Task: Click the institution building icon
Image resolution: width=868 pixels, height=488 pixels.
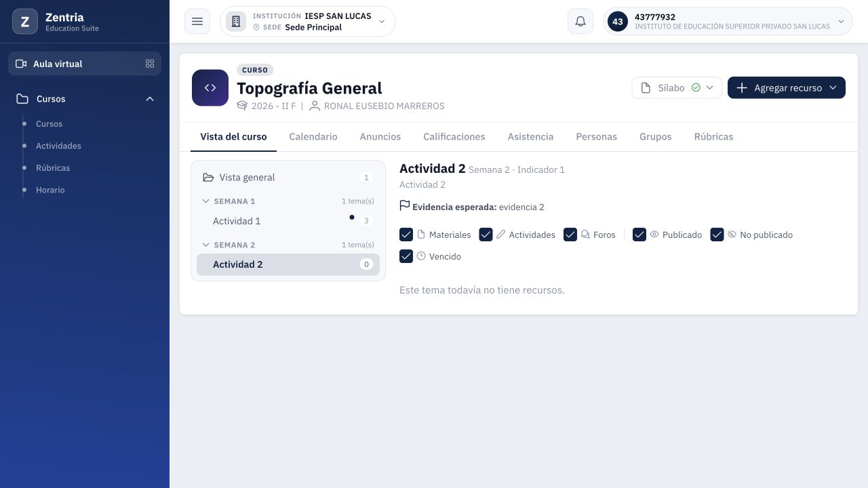Action: click(236, 22)
